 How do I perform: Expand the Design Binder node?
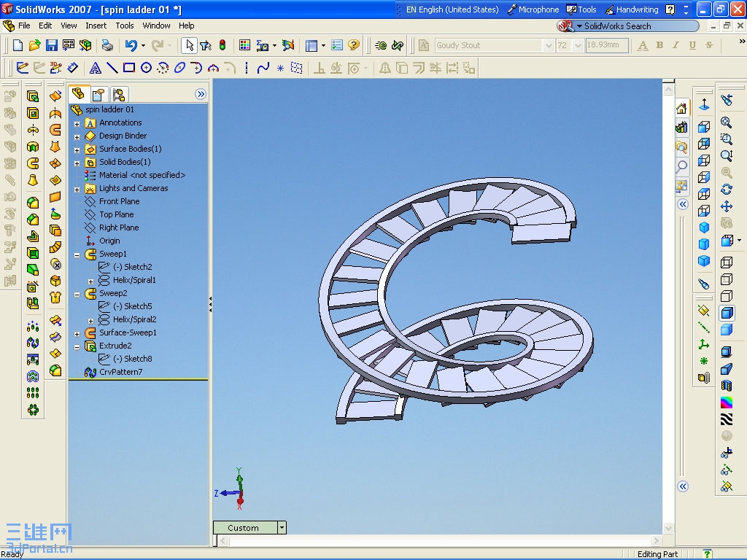click(77, 136)
